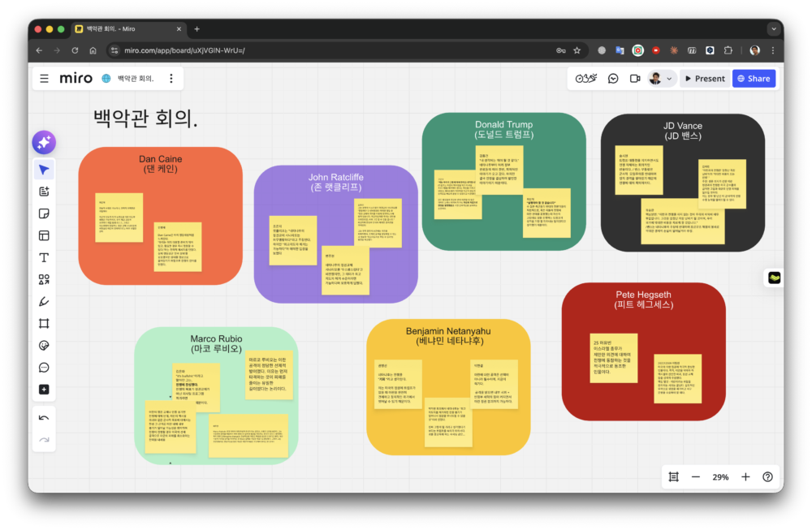Open board options three-dot menu
The height and width of the screenshot is (530, 812).
tap(171, 79)
